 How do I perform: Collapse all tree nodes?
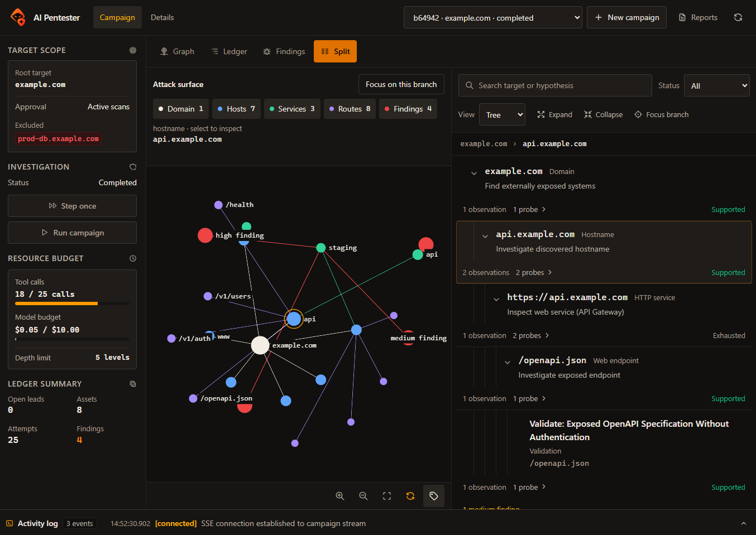(x=603, y=114)
